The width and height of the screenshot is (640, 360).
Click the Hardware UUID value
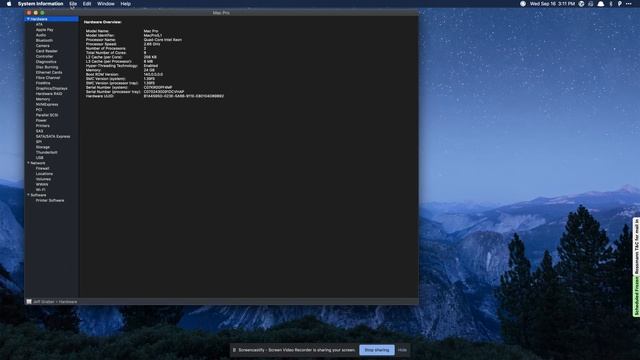(x=184, y=96)
